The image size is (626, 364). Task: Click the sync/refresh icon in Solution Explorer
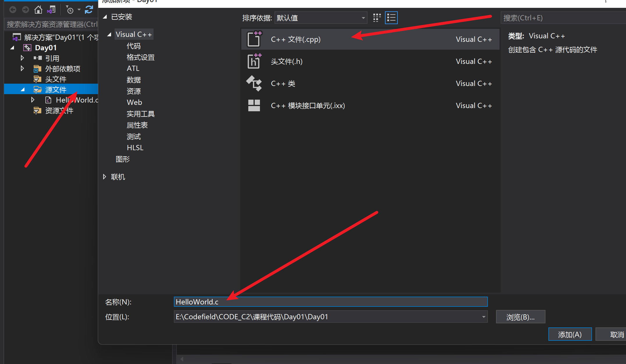(89, 10)
